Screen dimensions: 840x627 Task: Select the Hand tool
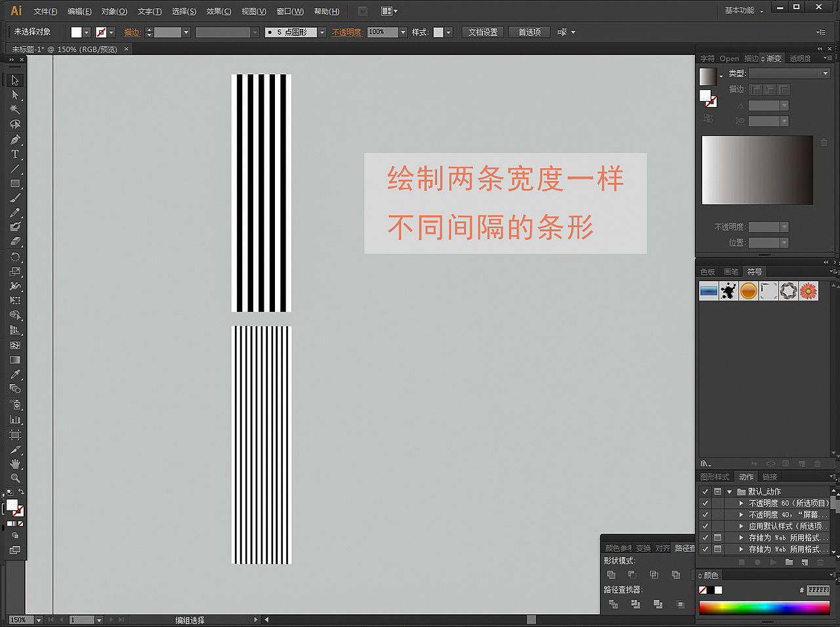click(15, 464)
